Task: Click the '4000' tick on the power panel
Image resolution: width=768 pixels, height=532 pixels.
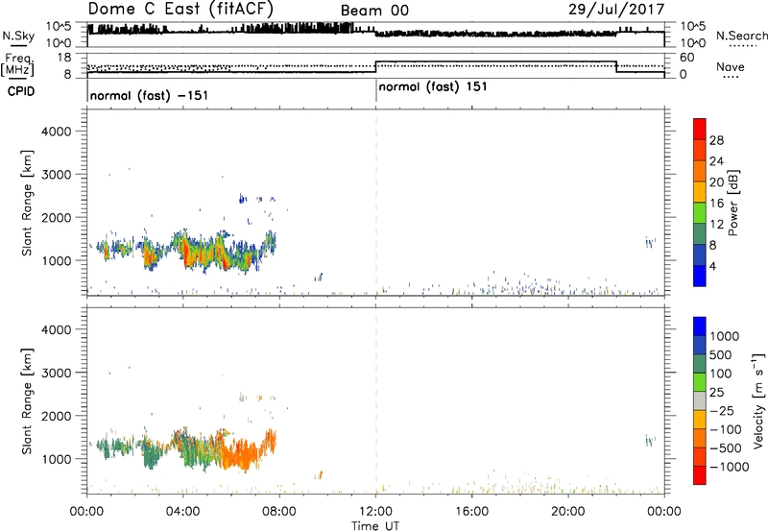Action: pos(56,132)
